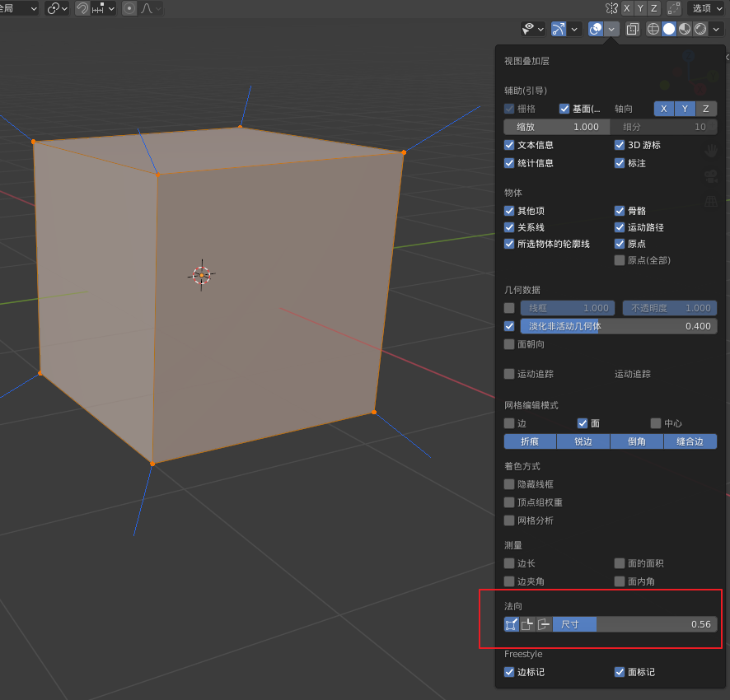Image resolution: width=730 pixels, height=700 pixels.
Task: Enable the 面朝向 checkbox
Action: (509, 344)
